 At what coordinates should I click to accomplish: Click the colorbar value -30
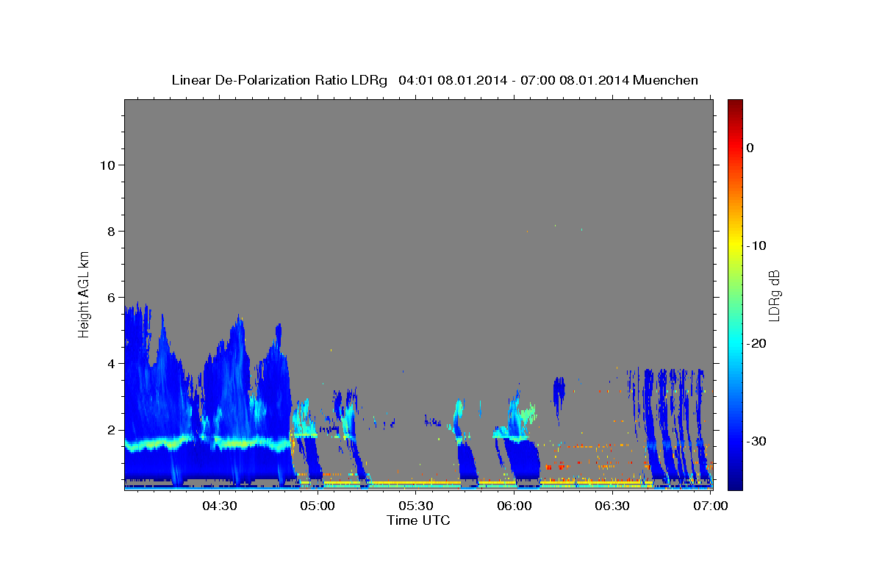(756, 441)
